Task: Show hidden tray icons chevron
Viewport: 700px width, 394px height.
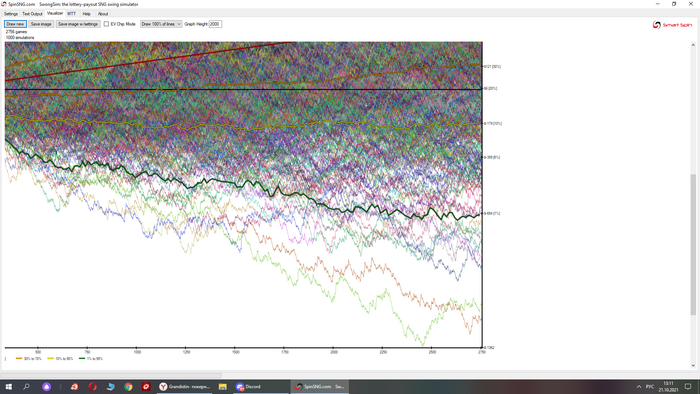Action: (639, 386)
